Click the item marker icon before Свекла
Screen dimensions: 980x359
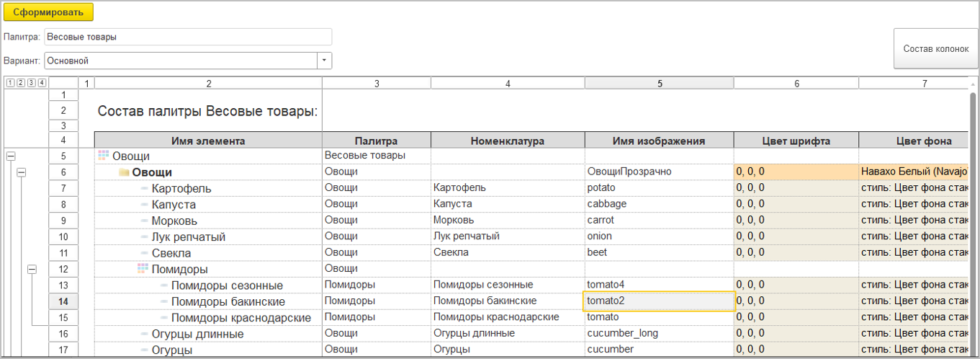(144, 253)
